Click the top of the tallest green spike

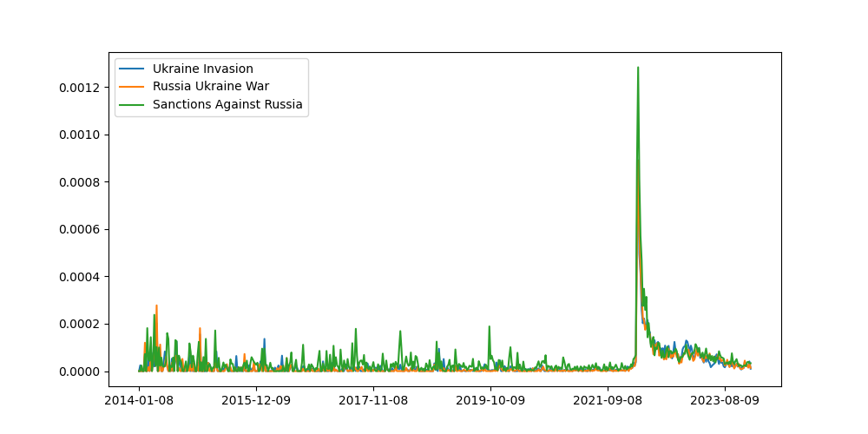(638, 68)
